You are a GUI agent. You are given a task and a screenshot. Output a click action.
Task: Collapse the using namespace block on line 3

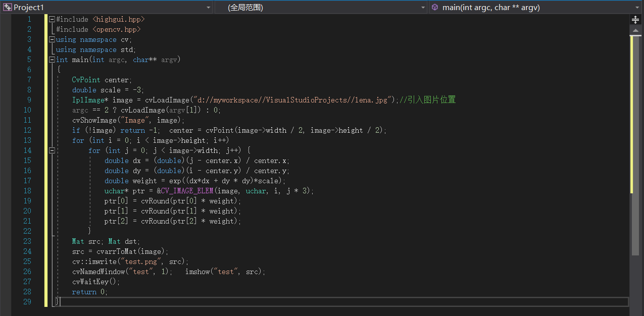pos(52,39)
